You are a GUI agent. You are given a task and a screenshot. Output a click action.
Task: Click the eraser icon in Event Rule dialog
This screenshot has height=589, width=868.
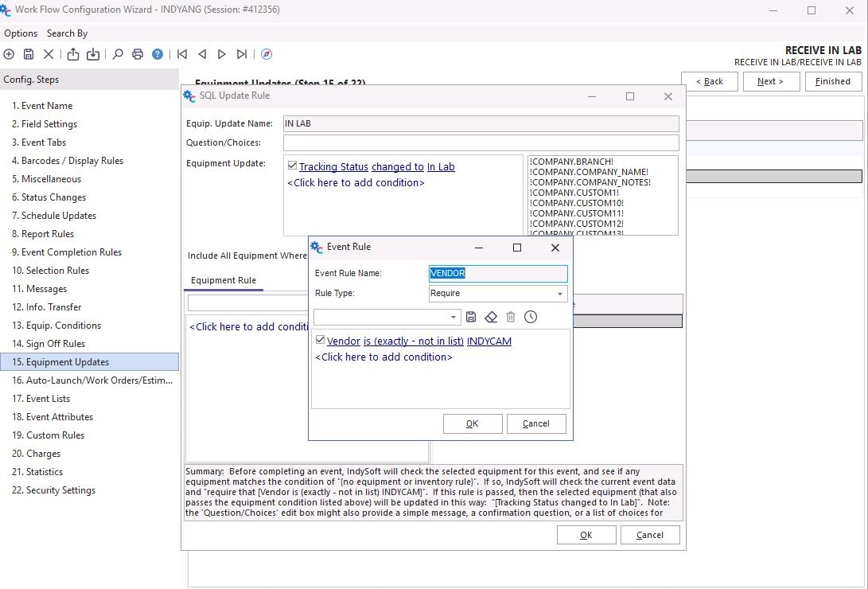(x=491, y=317)
